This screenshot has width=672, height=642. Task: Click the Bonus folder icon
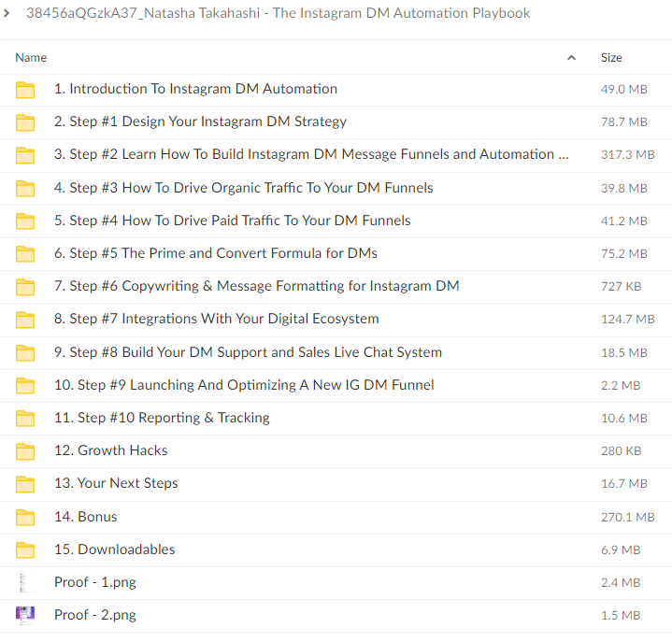point(25,518)
